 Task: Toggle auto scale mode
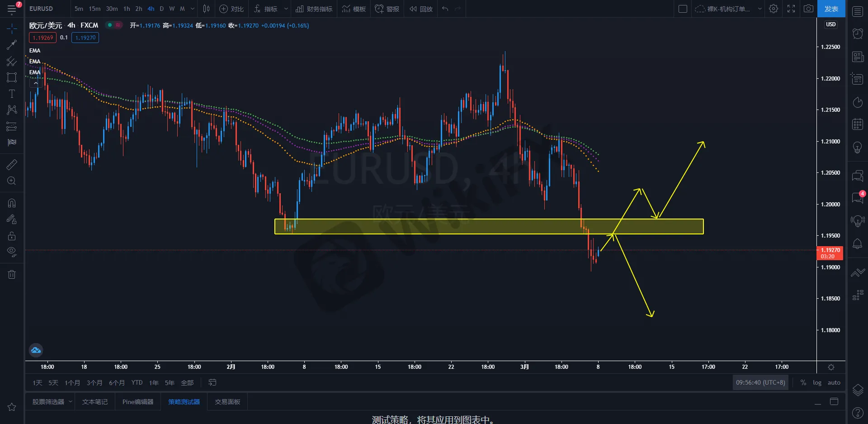tap(834, 383)
